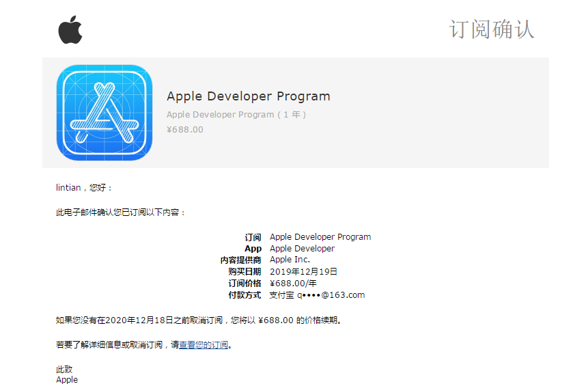Click the provider value Apple Inc.
The width and height of the screenshot is (588, 384).
(x=290, y=260)
